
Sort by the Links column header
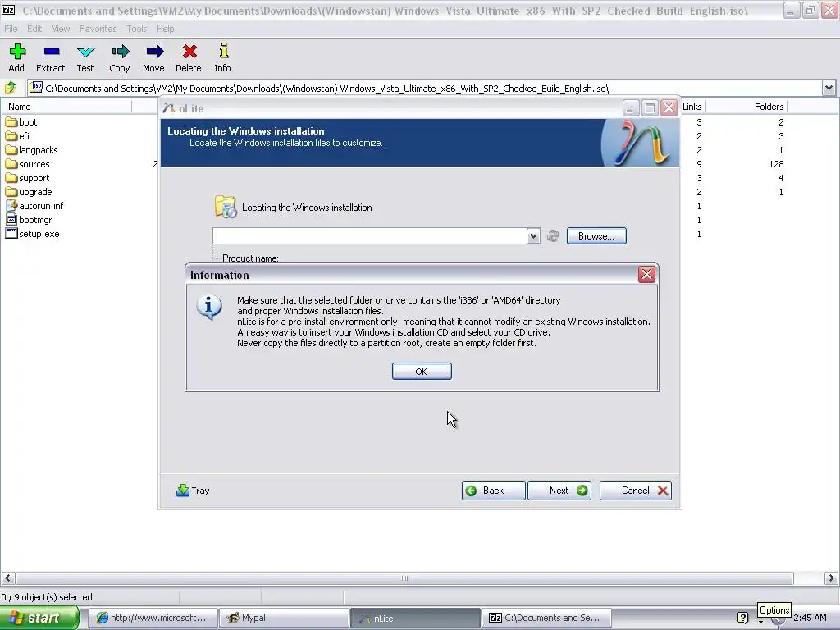[692, 107]
